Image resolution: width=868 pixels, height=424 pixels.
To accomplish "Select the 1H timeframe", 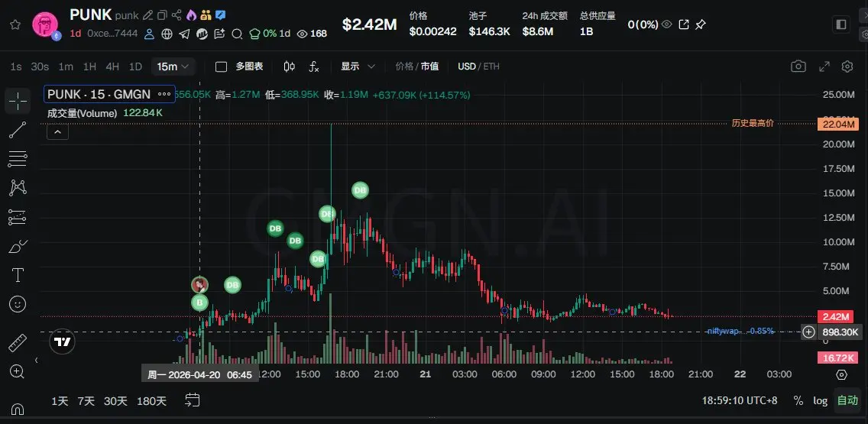I will (x=89, y=67).
